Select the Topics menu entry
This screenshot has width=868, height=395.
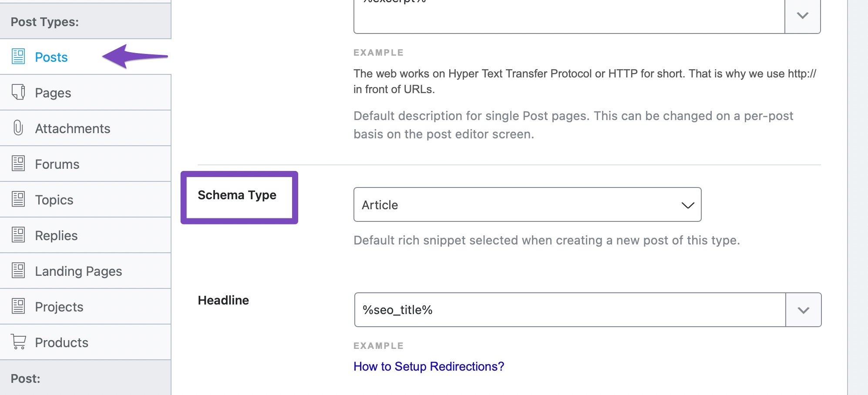pyautogui.click(x=54, y=199)
